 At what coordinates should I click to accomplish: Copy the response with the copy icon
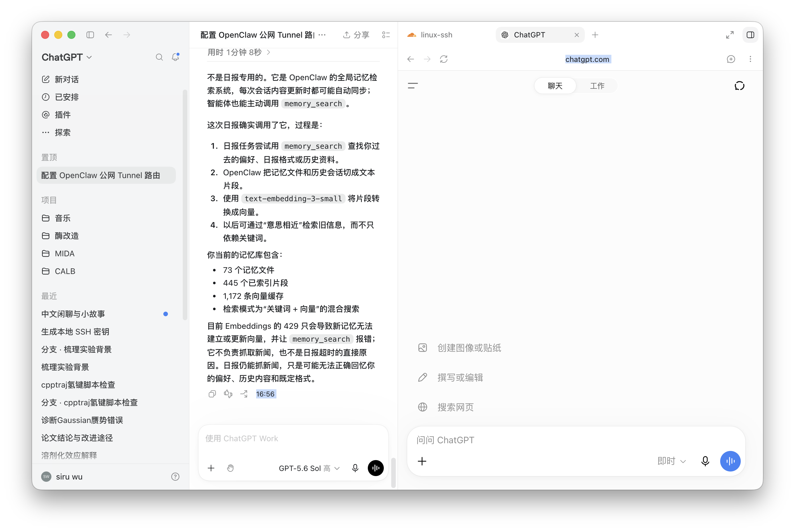(212, 394)
